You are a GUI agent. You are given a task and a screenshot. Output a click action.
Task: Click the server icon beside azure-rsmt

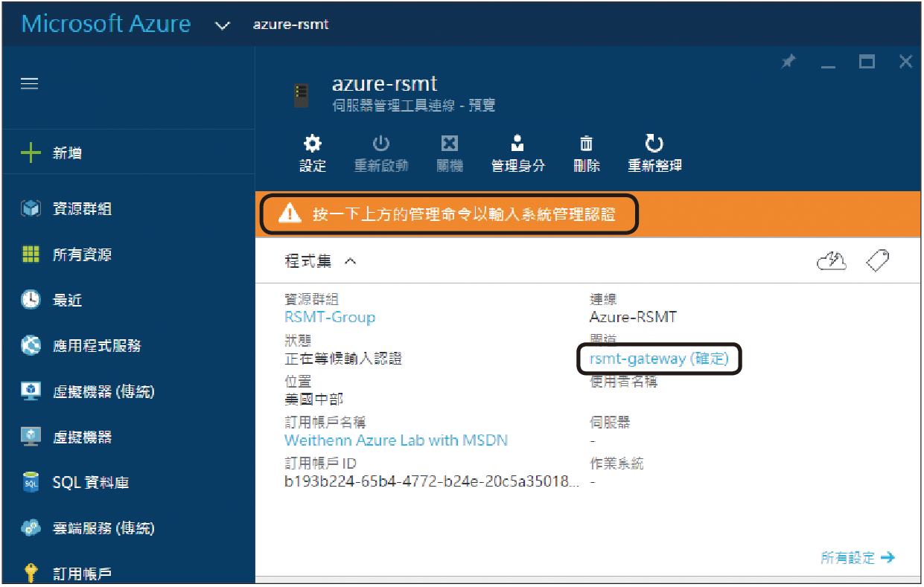[301, 96]
